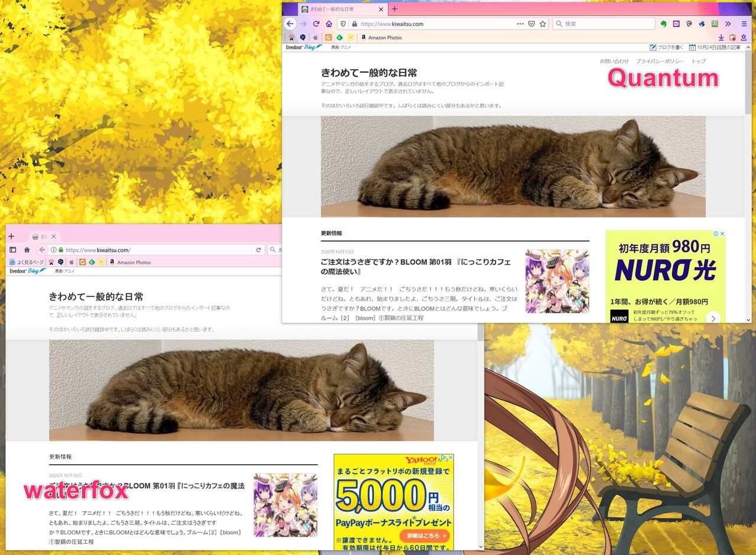Viewport: 756px width, 555px height.
Task: Click the sleeping cat header image in waterfox
Action: (x=242, y=390)
